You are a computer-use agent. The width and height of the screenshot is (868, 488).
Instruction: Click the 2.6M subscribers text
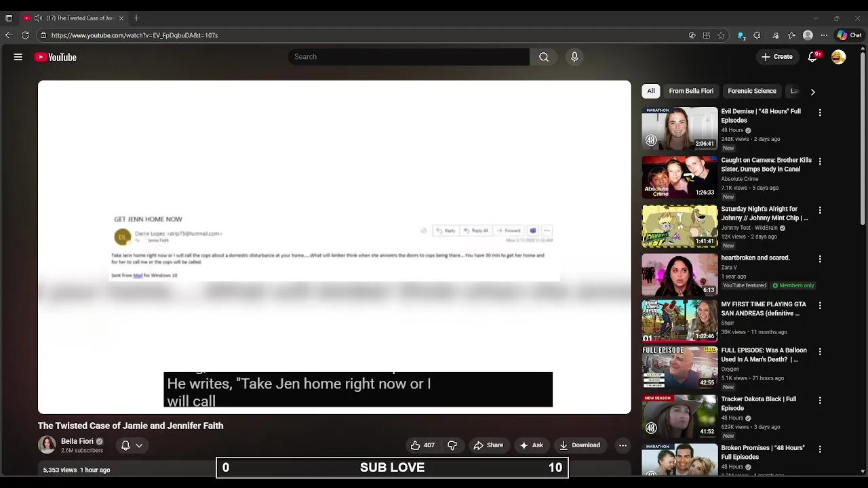click(x=82, y=451)
